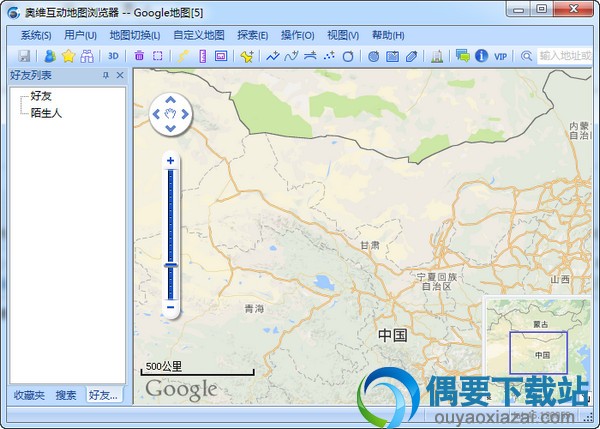Click the save disk icon in toolbar
Screen dimensions: 600x429
pos(24,56)
